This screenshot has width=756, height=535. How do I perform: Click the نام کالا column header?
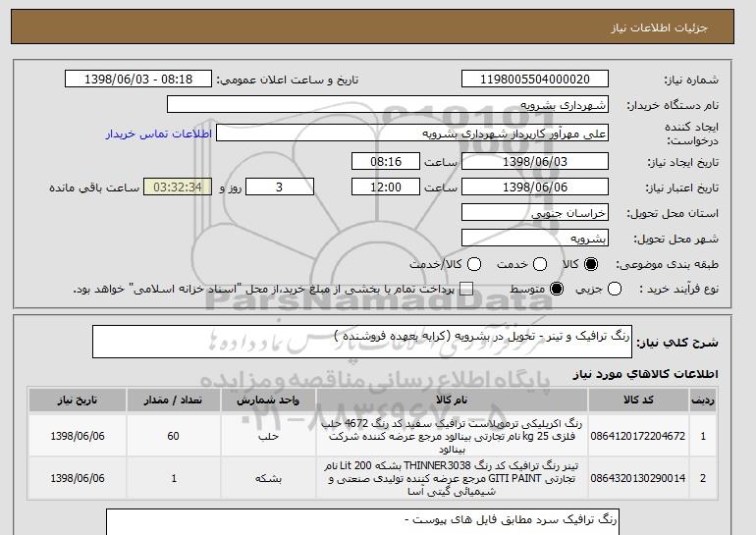pos(452,401)
